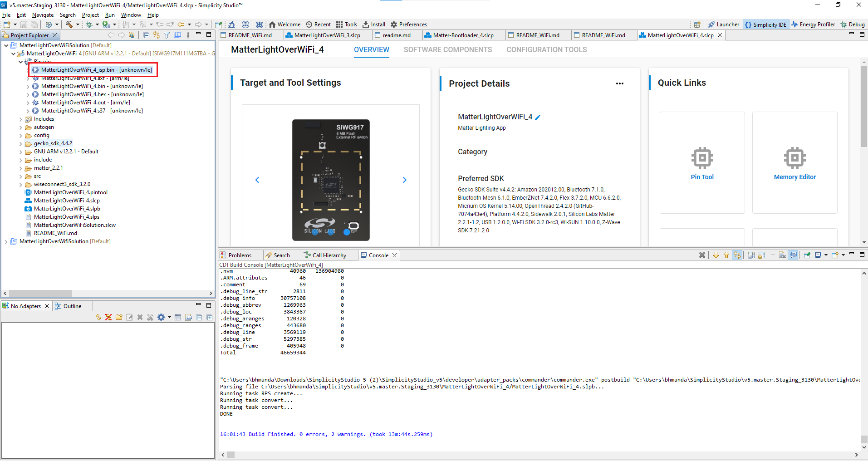Toggle Link with Editor in Project Explorer
The height and width of the screenshot is (461, 868).
[x=157, y=35]
